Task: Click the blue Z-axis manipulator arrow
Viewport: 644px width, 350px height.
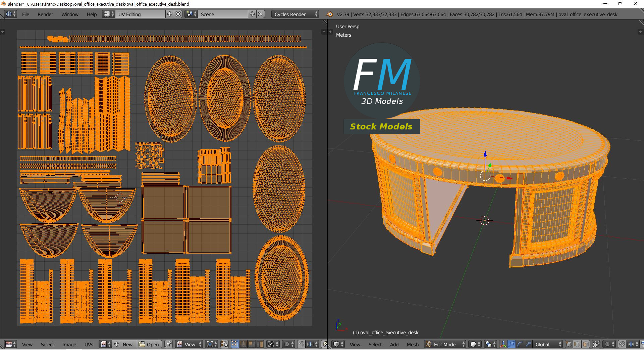Action: [485, 154]
